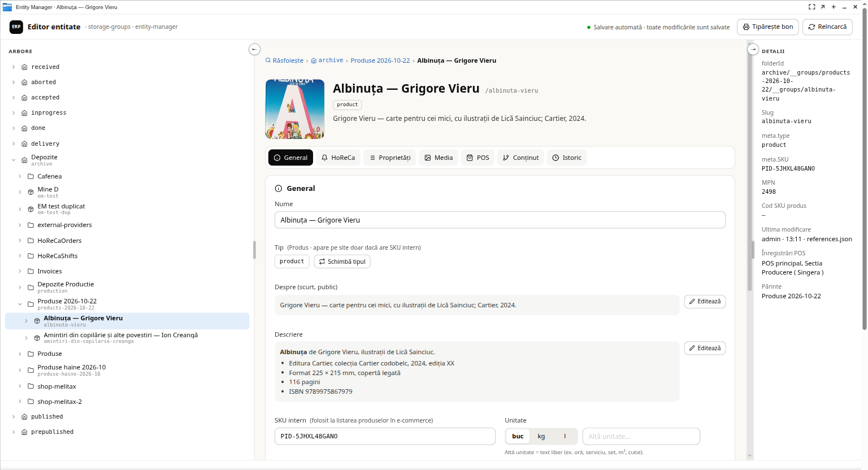Click folder icon beside shop-melitax-2
The height and width of the screenshot is (470, 868).
coord(31,402)
